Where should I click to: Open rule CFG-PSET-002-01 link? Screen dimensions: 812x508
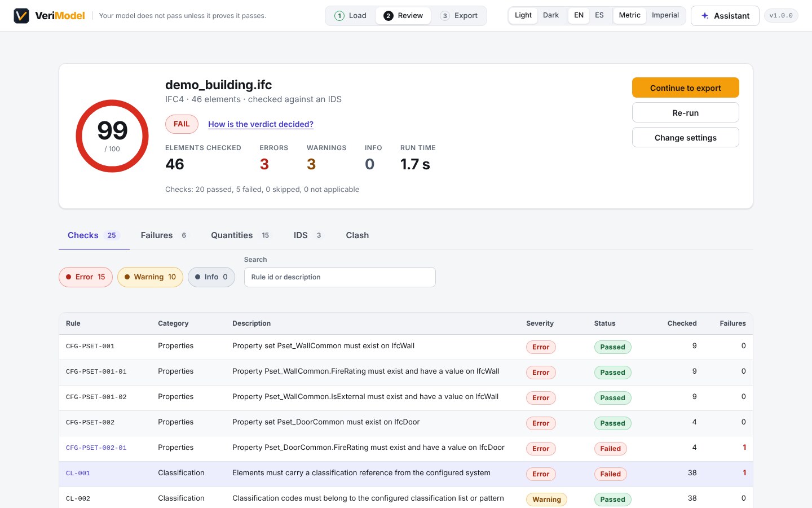pos(96,448)
